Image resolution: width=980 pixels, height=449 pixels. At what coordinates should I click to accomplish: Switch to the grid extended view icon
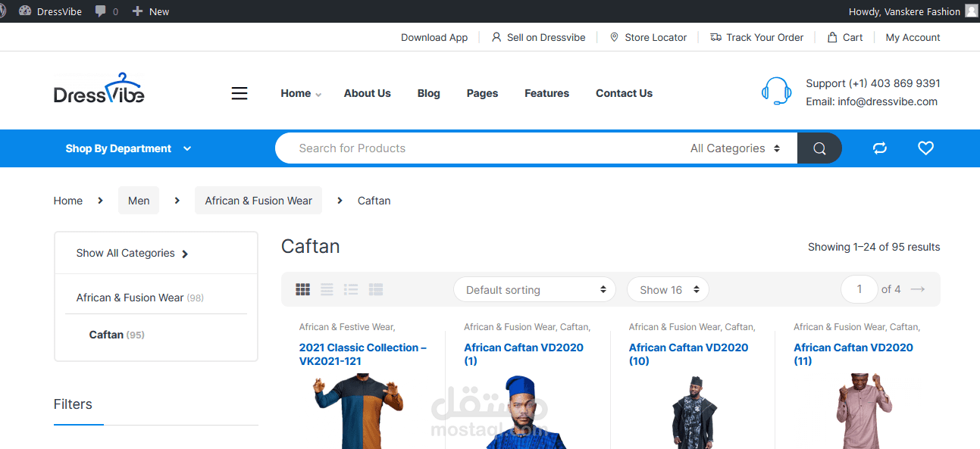[x=327, y=289]
